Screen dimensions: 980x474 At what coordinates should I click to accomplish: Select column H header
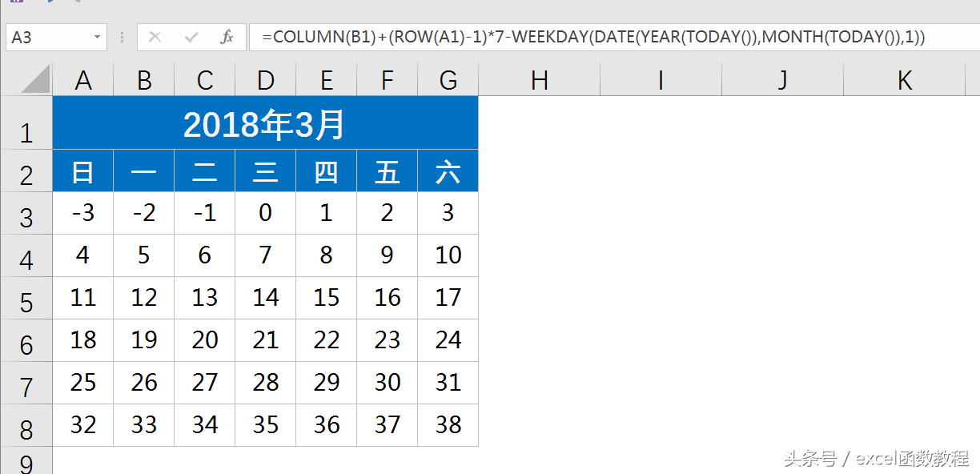(x=540, y=79)
